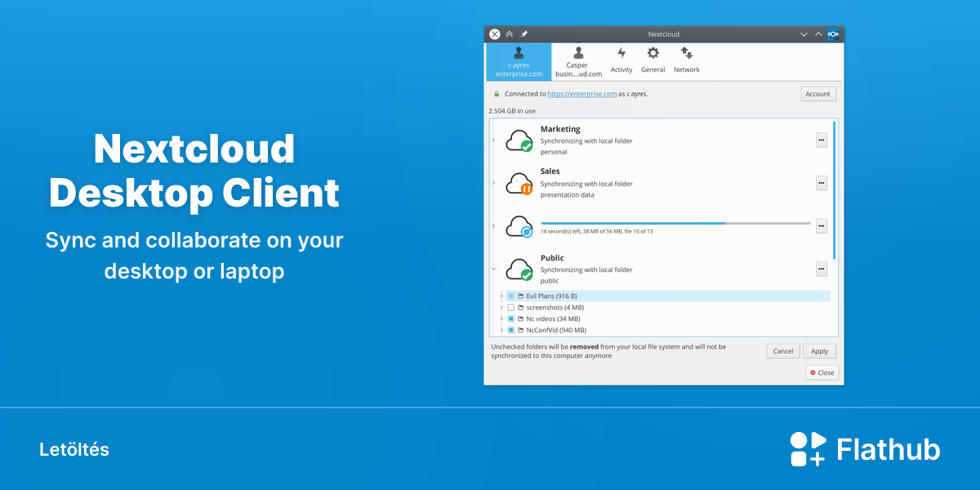
Task: Click the Flathub logo icon
Action: point(808,449)
